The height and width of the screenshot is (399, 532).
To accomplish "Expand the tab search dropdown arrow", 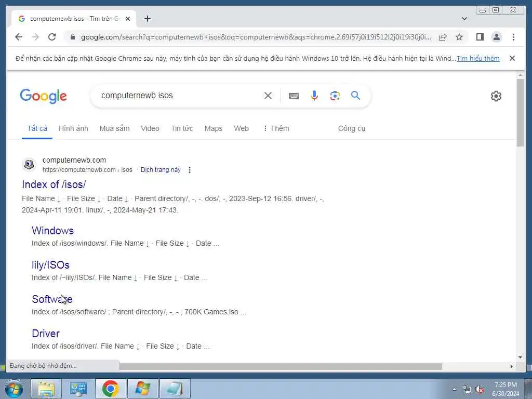I will click(x=464, y=19).
